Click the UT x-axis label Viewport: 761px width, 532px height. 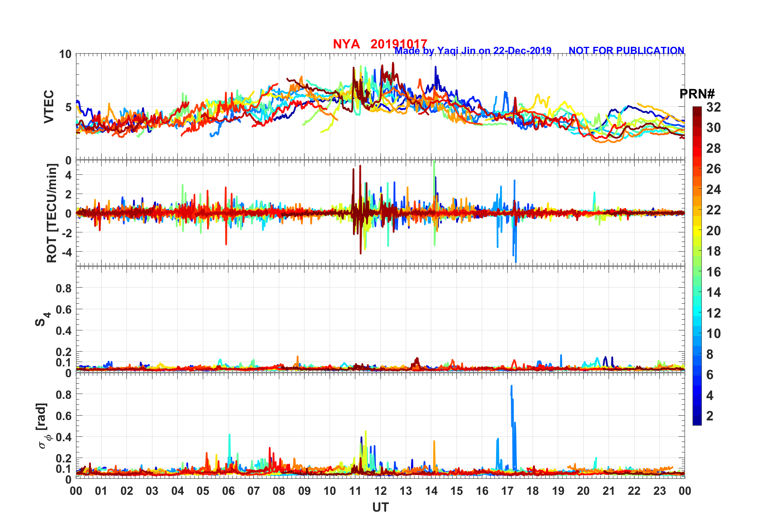pos(380,508)
